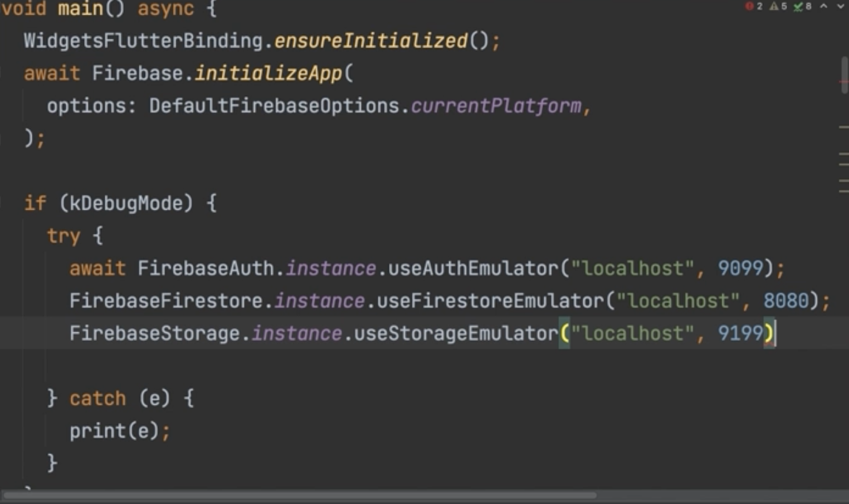Click the 'useFirestoreEmulator' method
Image resolution: width=849 pixels, height=504 pixels.
[x=490, y=301]
